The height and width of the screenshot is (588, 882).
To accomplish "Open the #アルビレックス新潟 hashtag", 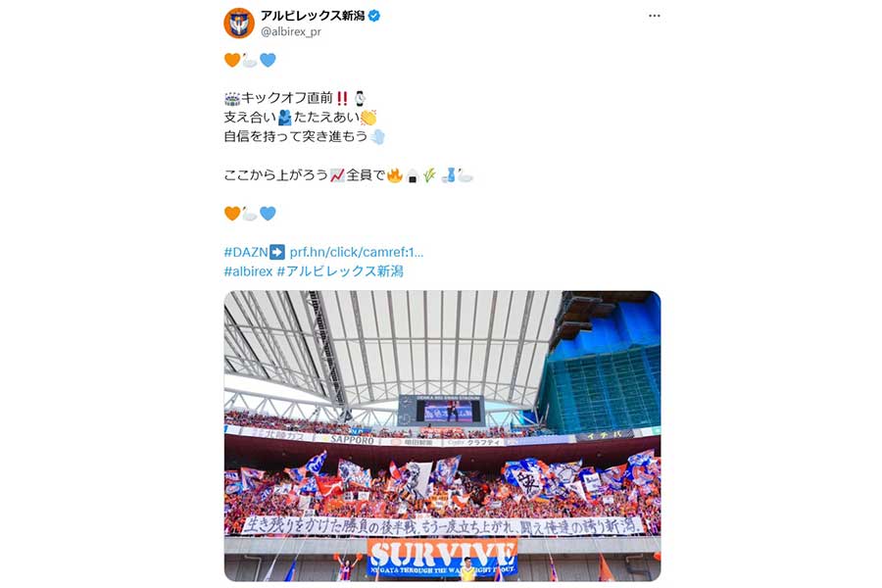I will 340,271.
